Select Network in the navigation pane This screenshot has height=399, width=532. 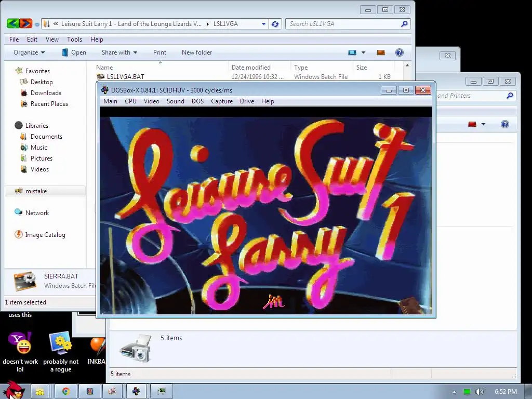(37, 212)
